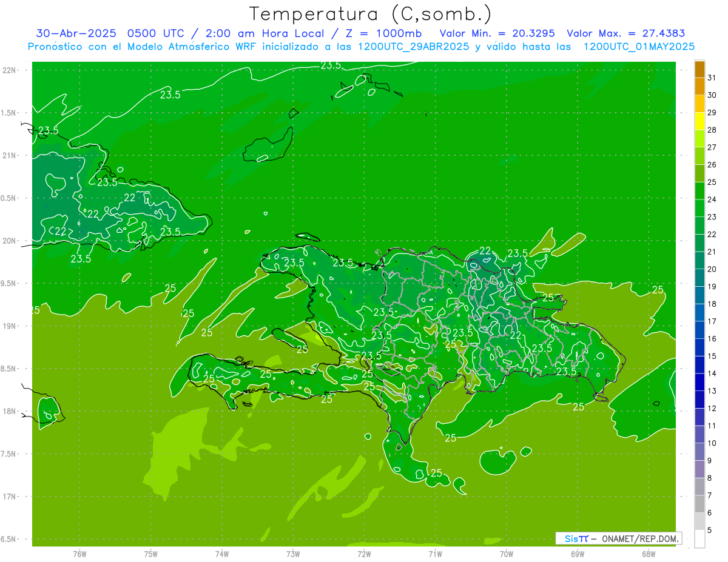
Task: Click the latitude axis label "21N"
Action: [x=10, y=156]
